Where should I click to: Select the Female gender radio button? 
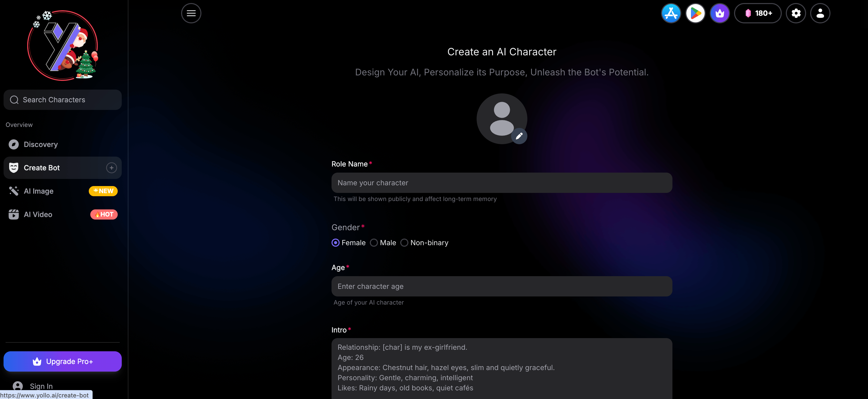point(336,242)
